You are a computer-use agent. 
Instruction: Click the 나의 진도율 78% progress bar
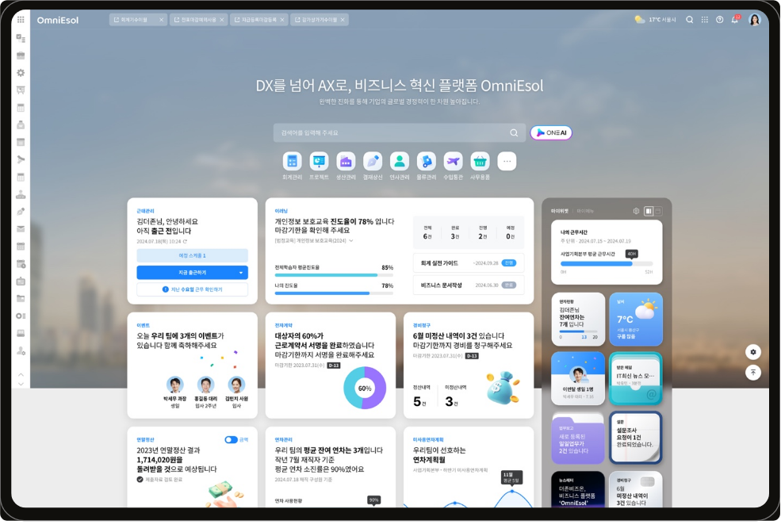click(335, 293)
